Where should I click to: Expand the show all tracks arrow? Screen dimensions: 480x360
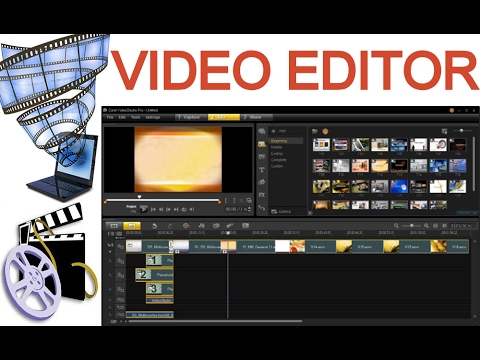click(110, 252)
